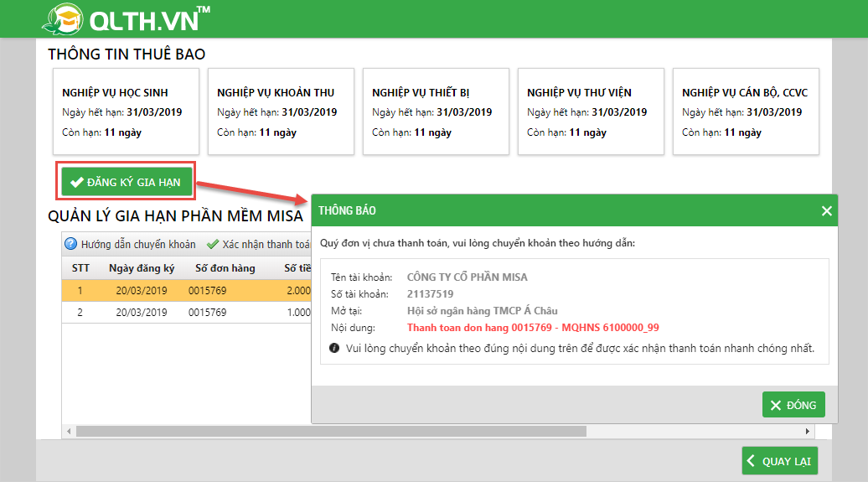
Task: Select order row 1 dated 20/03/2019
Action: click(187, 290)
